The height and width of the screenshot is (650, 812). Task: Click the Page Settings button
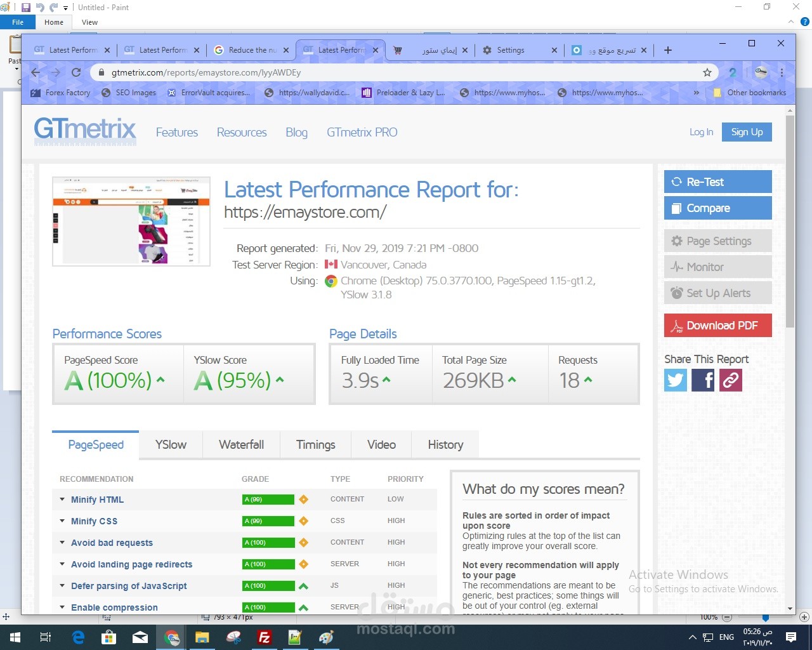click(718, 241)
